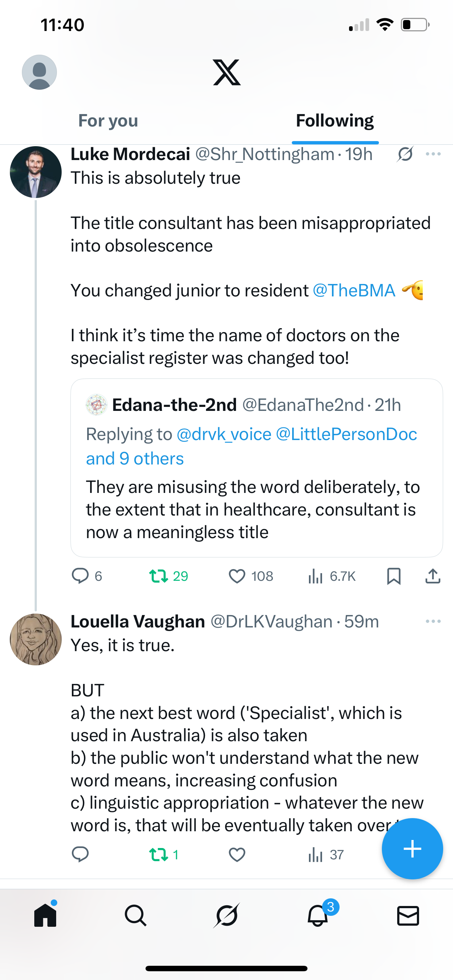453x980 pixels.
Task: Open Grok from the bottom navigation bar
Action: (226, 916)
